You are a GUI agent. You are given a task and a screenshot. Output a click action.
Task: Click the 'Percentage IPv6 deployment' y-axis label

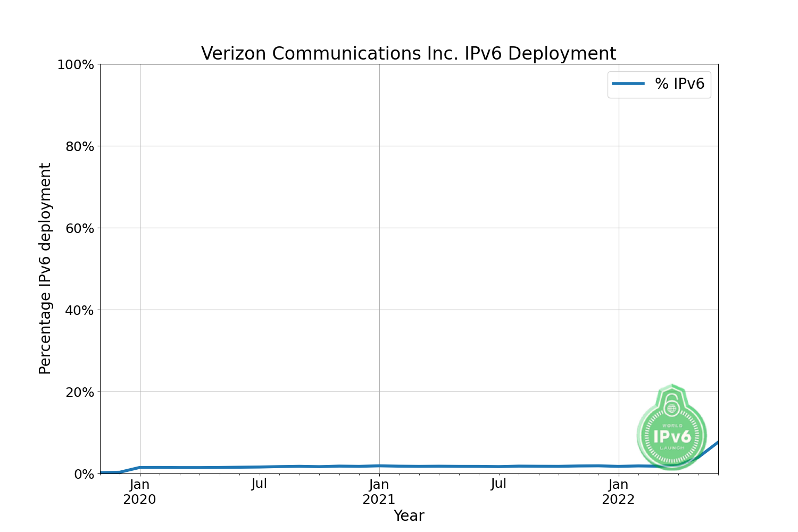(x=45, y=269)
